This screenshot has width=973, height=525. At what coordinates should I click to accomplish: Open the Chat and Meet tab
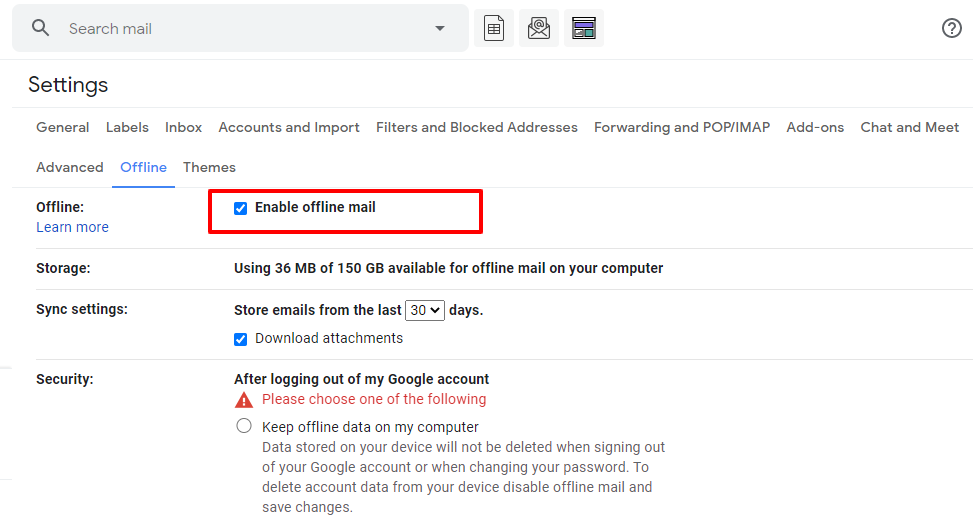point(910,127)
